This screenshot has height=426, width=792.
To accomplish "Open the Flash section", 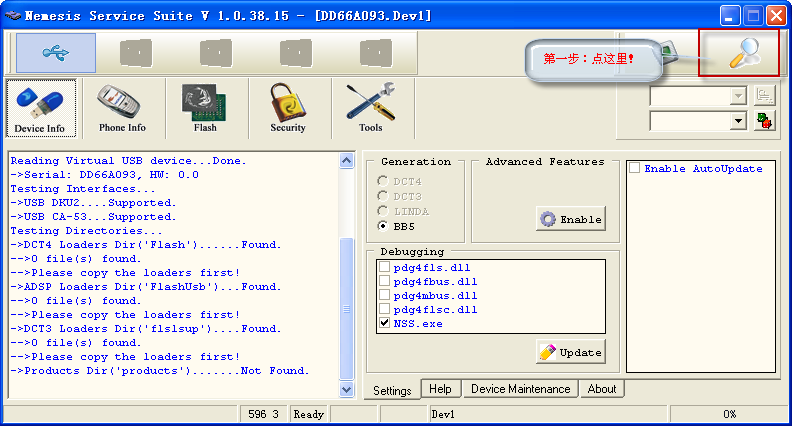I will pos(204,108).
